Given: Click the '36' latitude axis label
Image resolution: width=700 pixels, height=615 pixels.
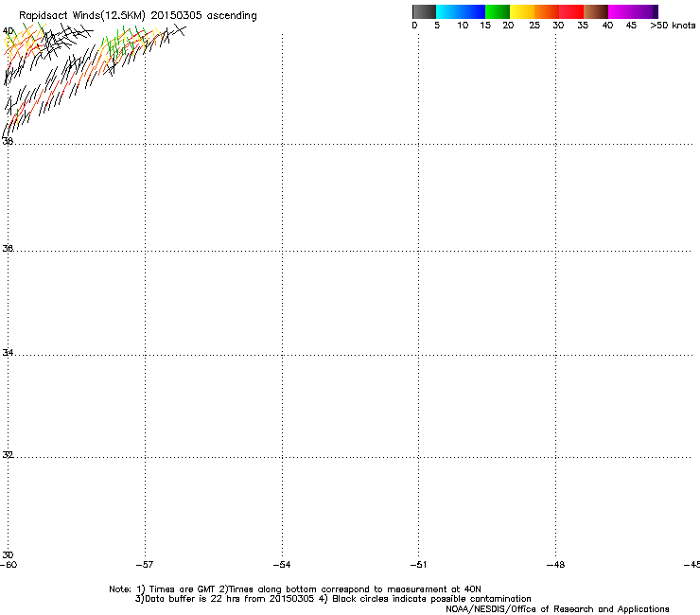Looking at the screenshot, I should point(8,248).
